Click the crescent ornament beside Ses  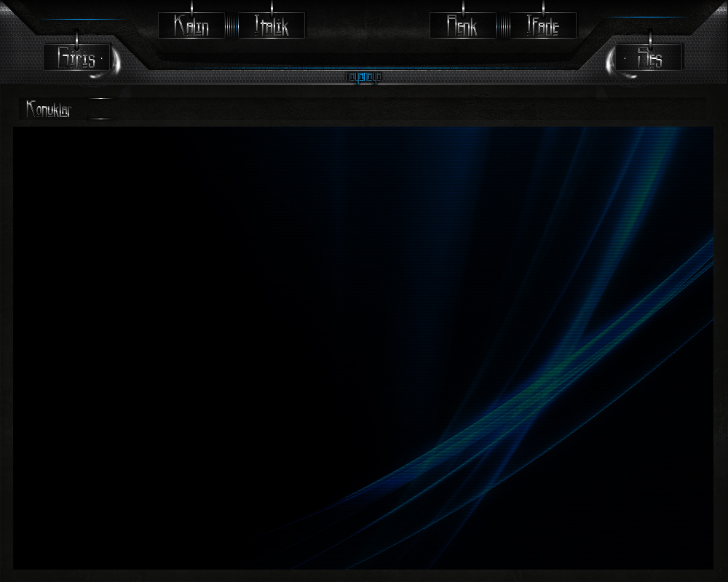click(x=612, y=63)
